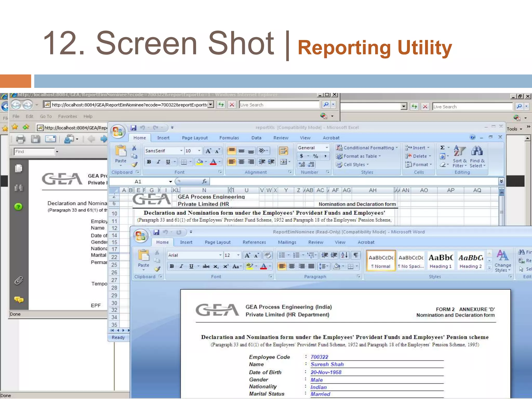
Task: Click Excel AutoSum sigma icon
Action: click(442, 148)
